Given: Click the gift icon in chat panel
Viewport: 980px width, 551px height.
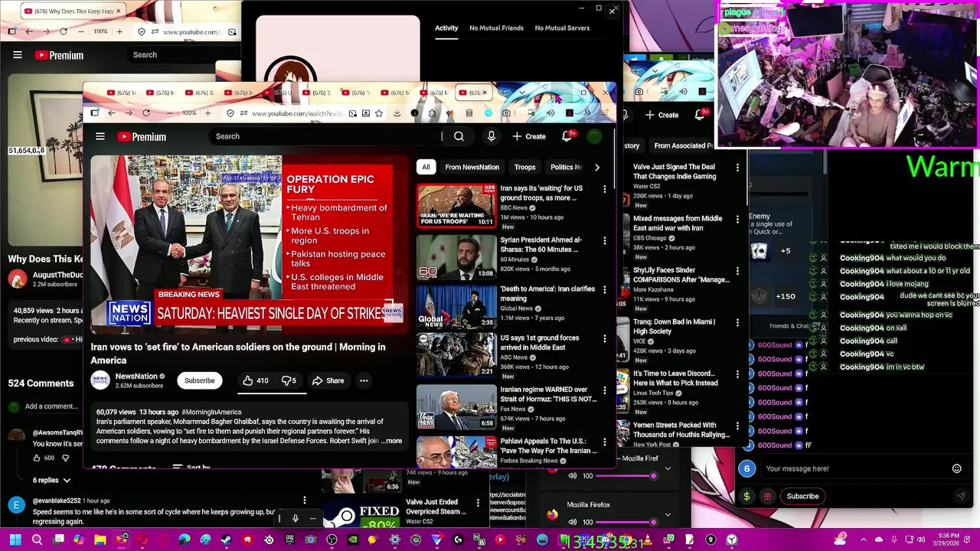Looking at the screenshot, I should tap(767, 496).
